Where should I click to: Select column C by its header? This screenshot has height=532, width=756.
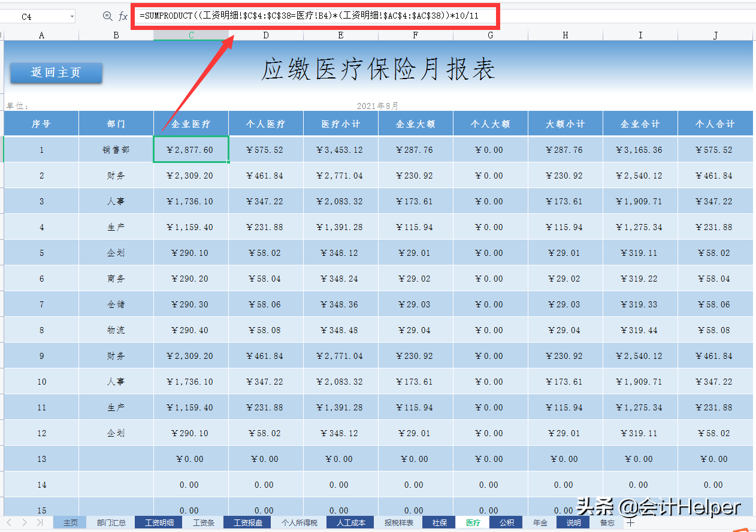click(190, 35)
